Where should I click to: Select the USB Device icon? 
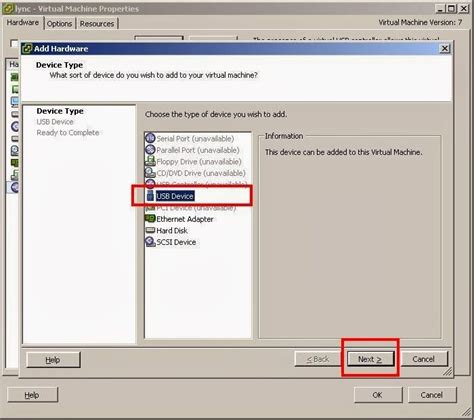[150, 196]
